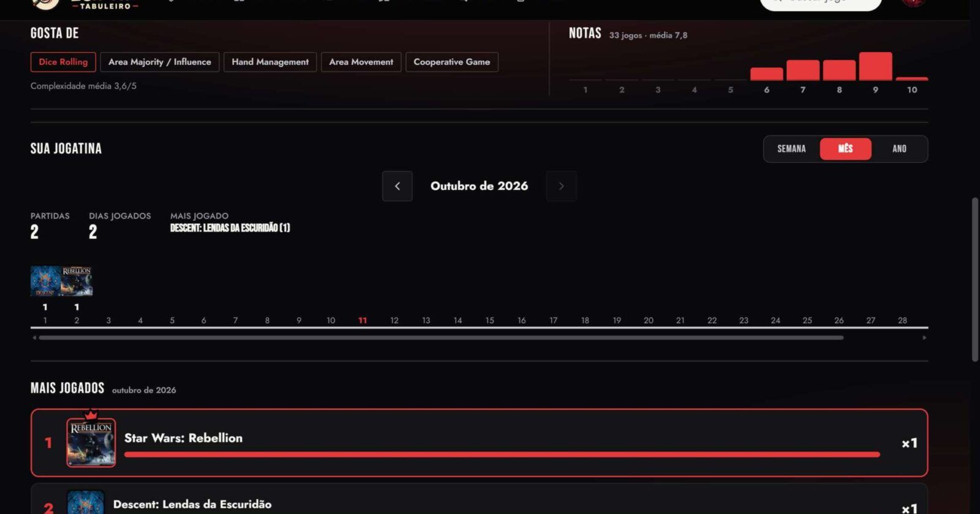Click the Star Wars: Rebellion red progress bar
Image resolution: width=980 pixels, height=514 pixels.
[502, 455]
